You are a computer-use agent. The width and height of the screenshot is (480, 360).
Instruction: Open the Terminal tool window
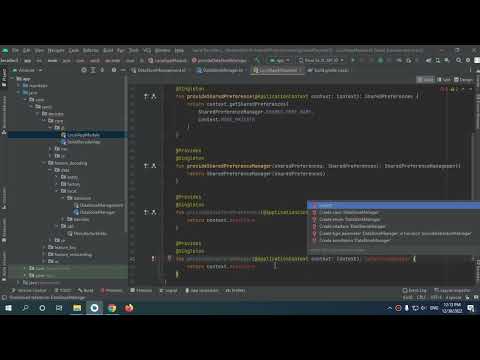tap(141, 291)
